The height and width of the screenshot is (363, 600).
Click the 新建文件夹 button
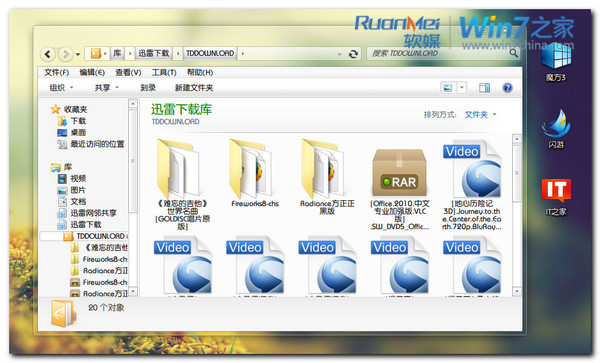pyautogui.click(x=194, y=88)
